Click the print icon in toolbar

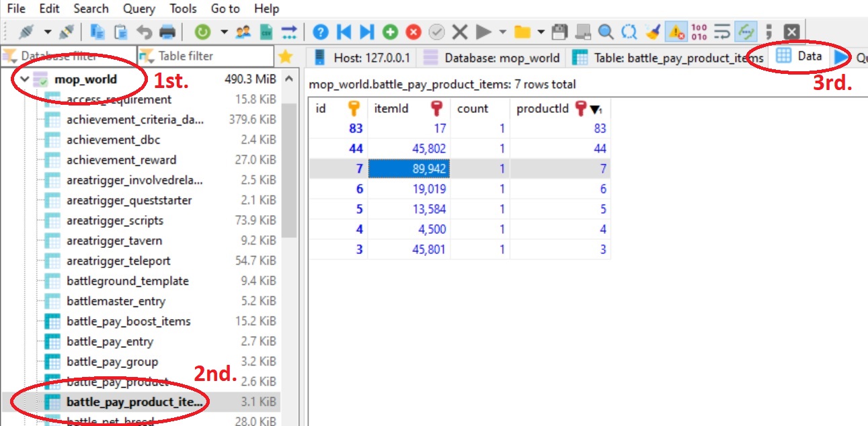pyautogui.click(x=167, y=32)
